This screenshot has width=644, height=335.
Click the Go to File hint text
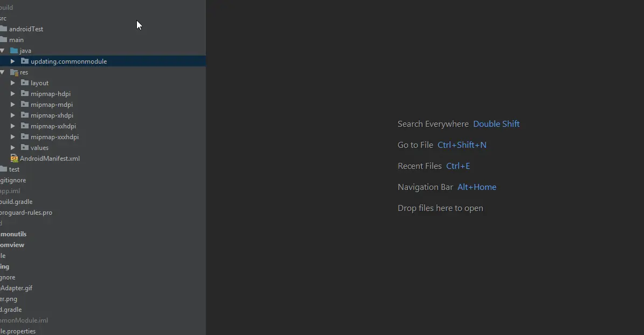point(416,145)
